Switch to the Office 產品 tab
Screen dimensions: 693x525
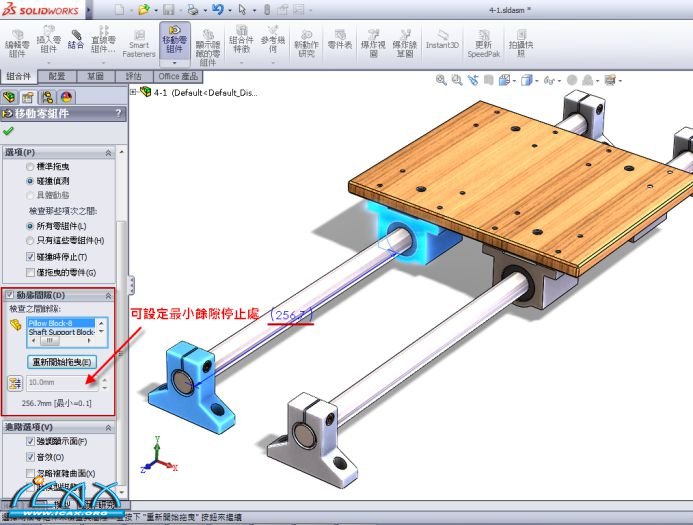pos(182,76)
